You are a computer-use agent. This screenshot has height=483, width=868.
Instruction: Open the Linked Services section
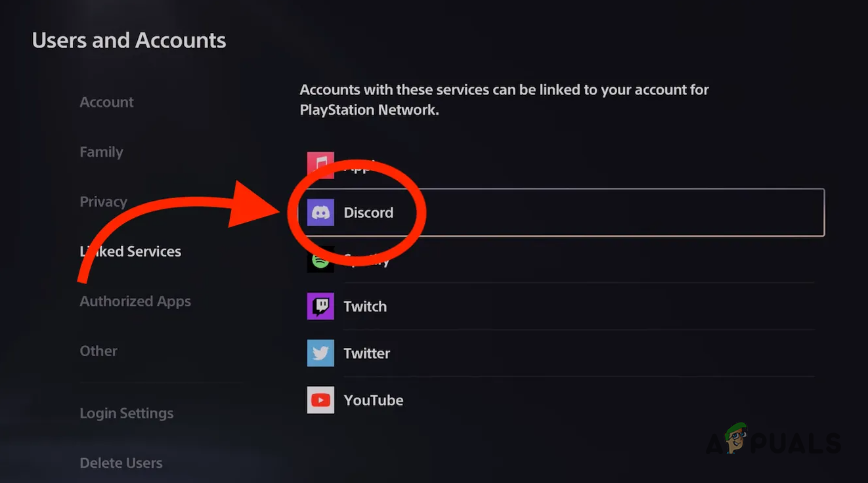click(x=130, y=251)
